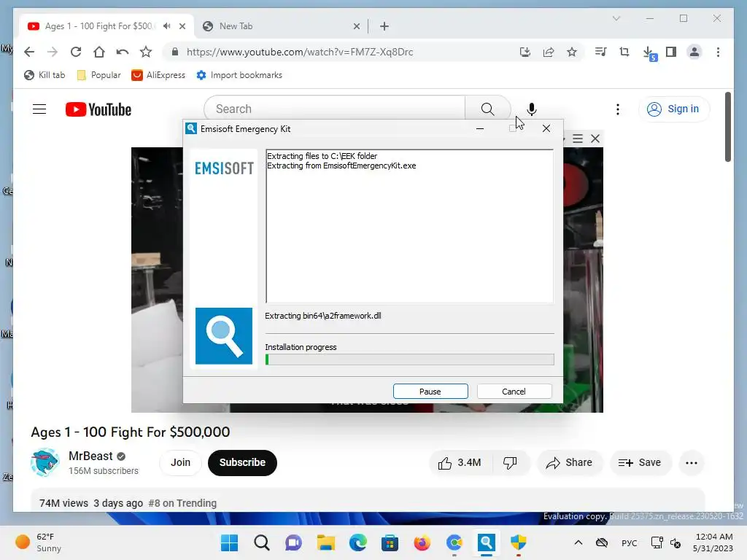The image size is (747, 560).
Task: Open a new browser tab
Action: 384,26
